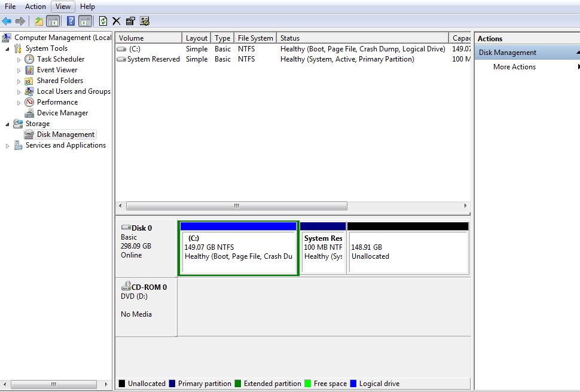Select the (C:) 149.07 GB partition block
Viewport: 580px width, 392px height.
coord(239,249)
